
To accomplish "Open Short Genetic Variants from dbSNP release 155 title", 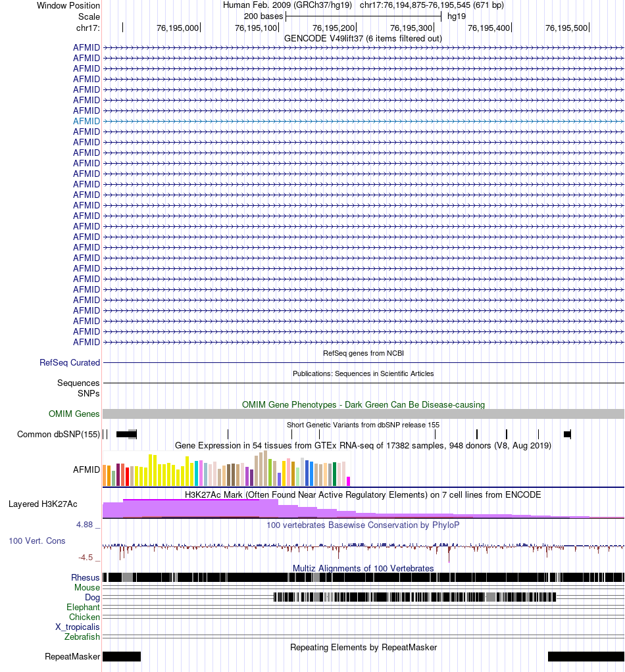I will 363,425.
